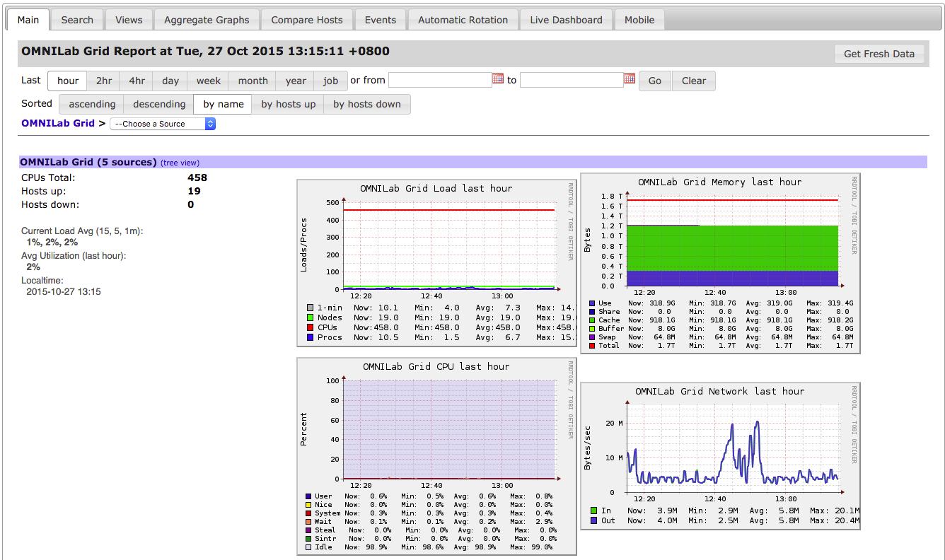Switch to the Mobile tab

pos(639,20)
